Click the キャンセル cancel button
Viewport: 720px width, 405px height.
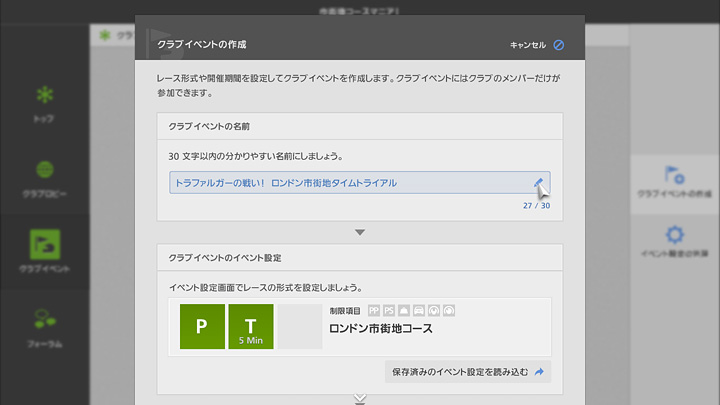527,45
